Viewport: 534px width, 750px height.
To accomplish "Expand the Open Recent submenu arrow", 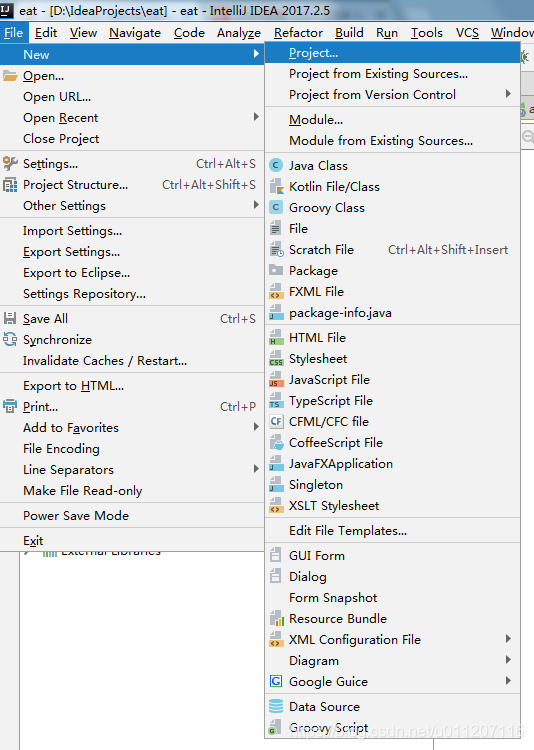I will tap(256, 117).
